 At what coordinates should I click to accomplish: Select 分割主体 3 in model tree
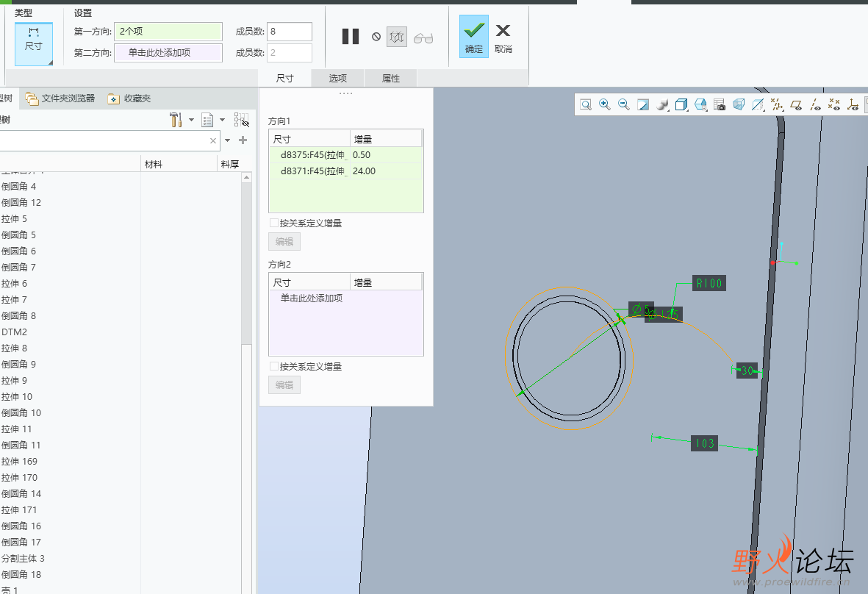point(23,559)
